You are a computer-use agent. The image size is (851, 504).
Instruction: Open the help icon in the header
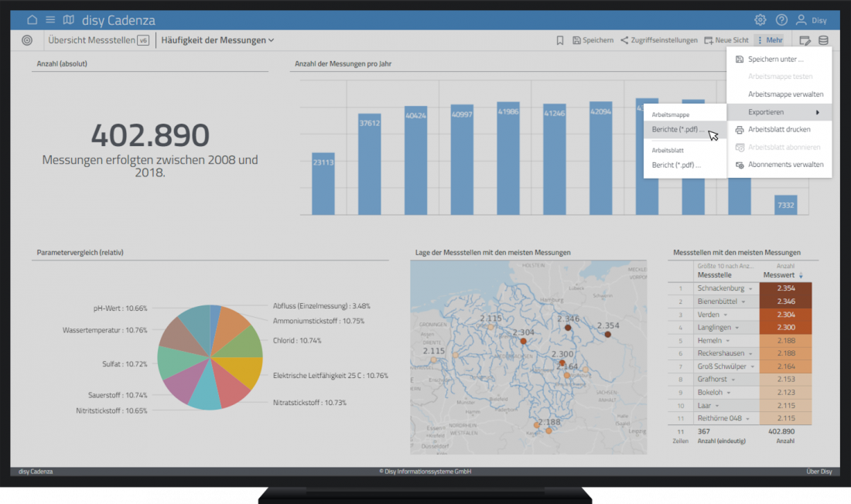coord(781,19)
